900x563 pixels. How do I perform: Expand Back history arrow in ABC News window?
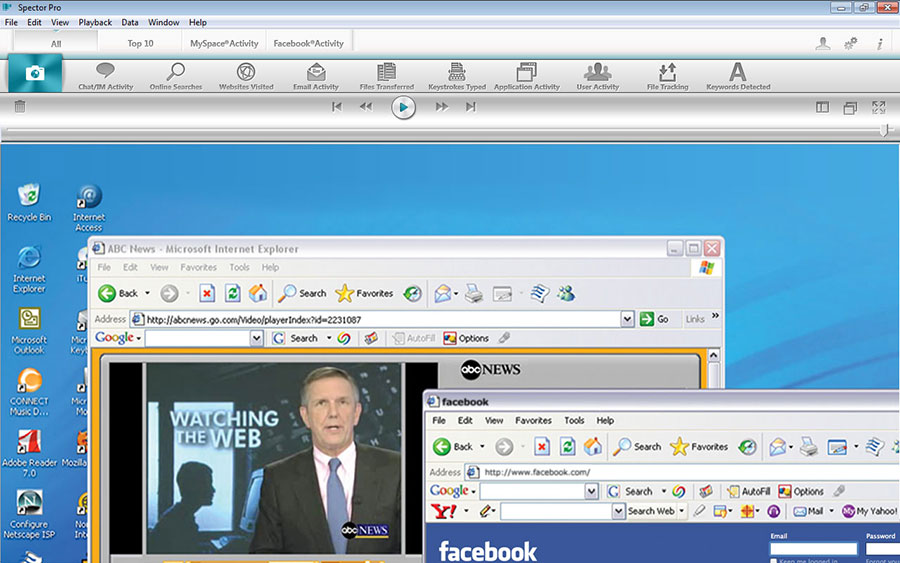148,293
